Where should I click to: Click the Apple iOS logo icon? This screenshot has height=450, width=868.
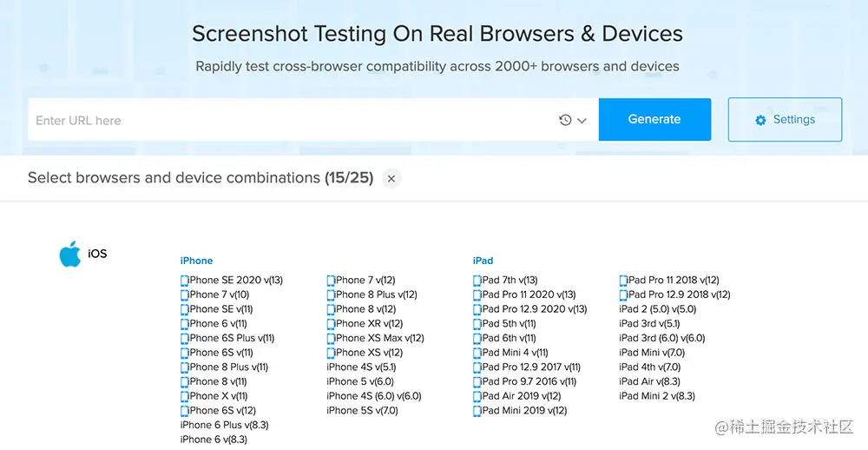[69, 254]
